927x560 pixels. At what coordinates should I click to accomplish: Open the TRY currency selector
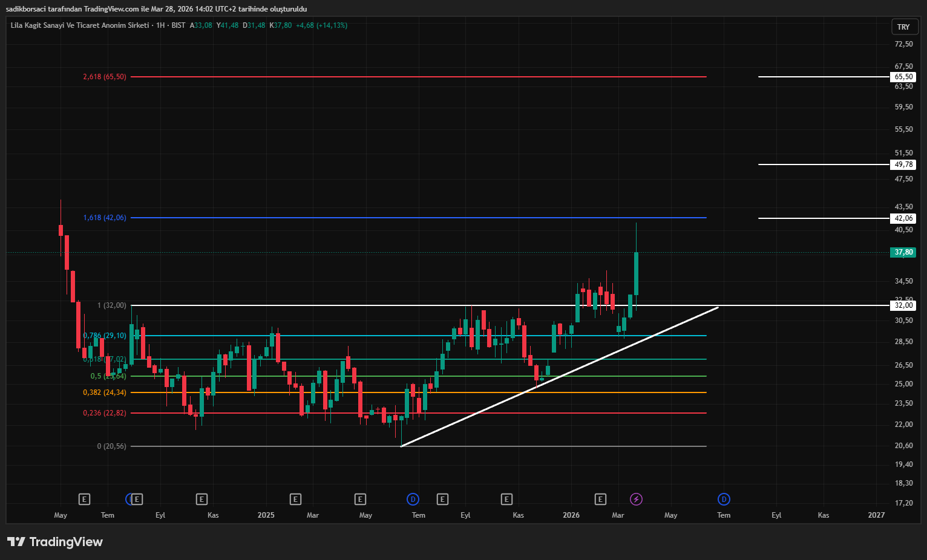(x=904, y=27)
